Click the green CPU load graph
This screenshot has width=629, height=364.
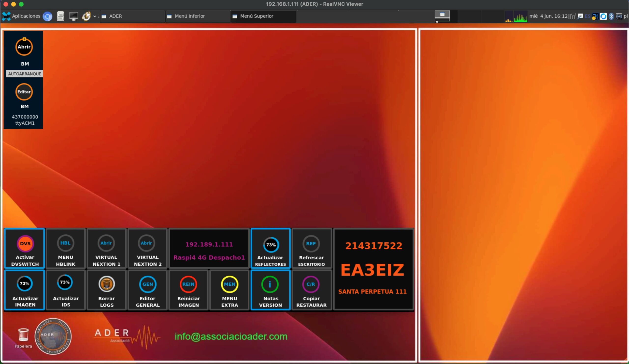[520, 17]
